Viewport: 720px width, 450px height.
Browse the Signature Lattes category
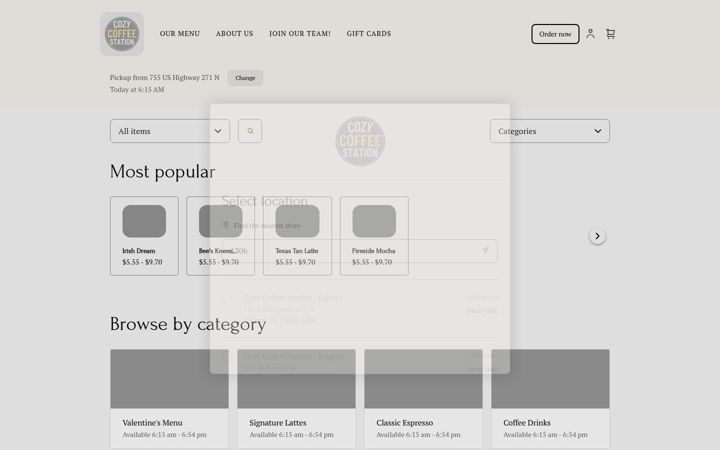296,399
